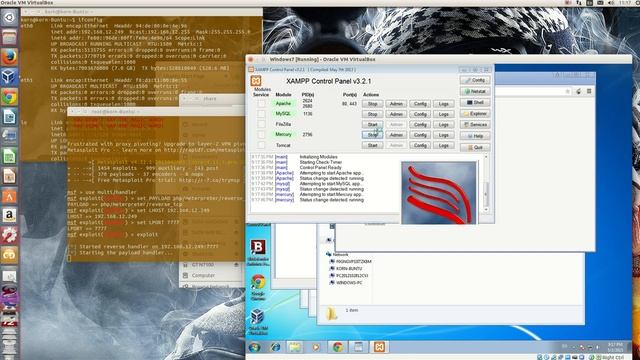The height and width of the screenshot is (360, 640).
Task: Quit the XAMPP Control Panel
Action: (475, 147)
